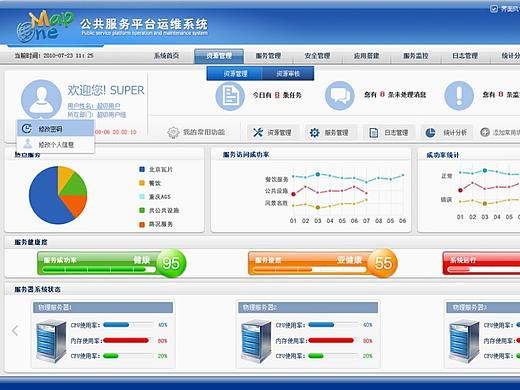This screenshot has height=390, width=520.
Task: Switch to the 服务监控 navigation tab
Action: [416, 56]
